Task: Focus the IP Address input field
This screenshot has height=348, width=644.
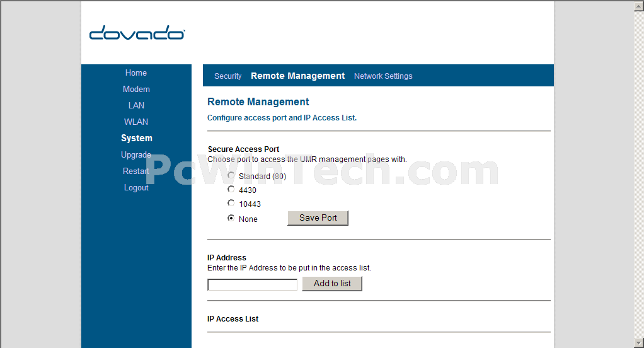Action: (x=252, y=285)
